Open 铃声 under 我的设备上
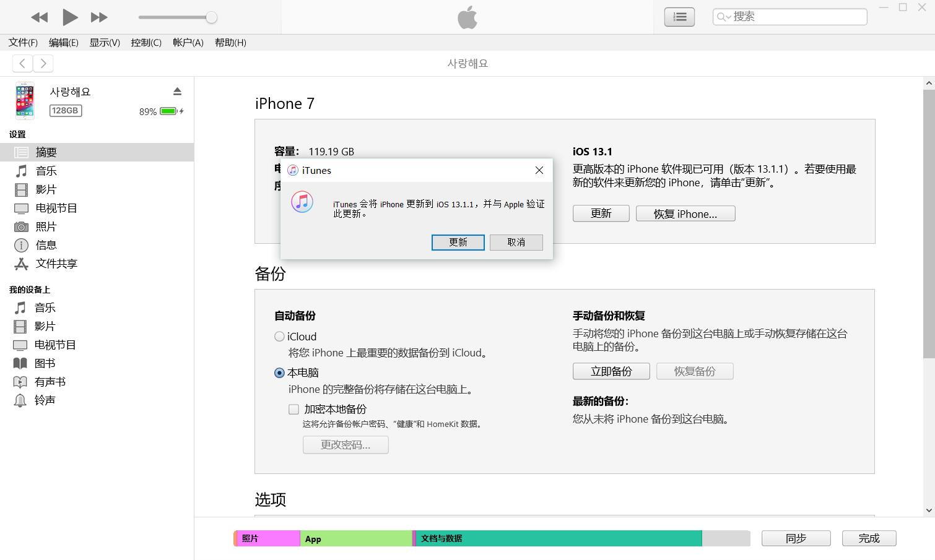Viewport: 935px width, 560px height. point(46,400)
